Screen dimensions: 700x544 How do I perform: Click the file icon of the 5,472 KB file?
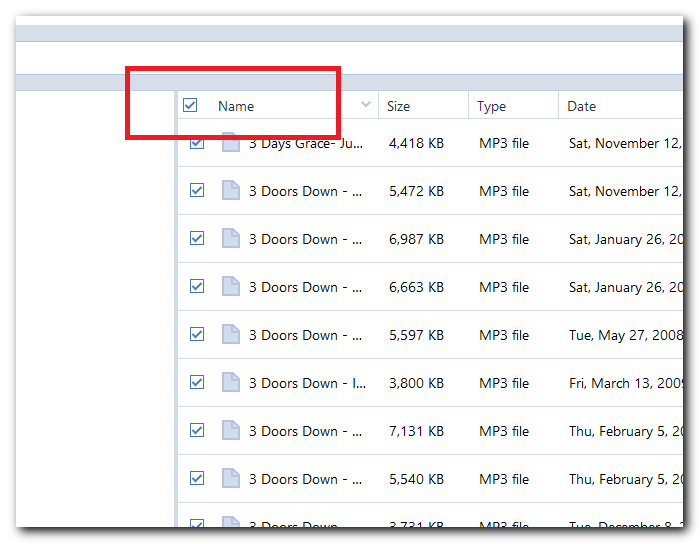[x=231, y=190]
